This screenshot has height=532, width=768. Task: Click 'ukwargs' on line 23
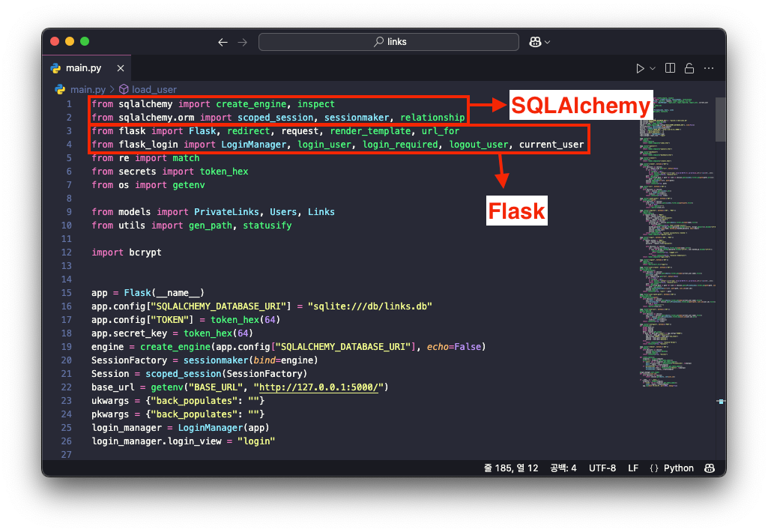pyautogui.click(x=109, y=401)
